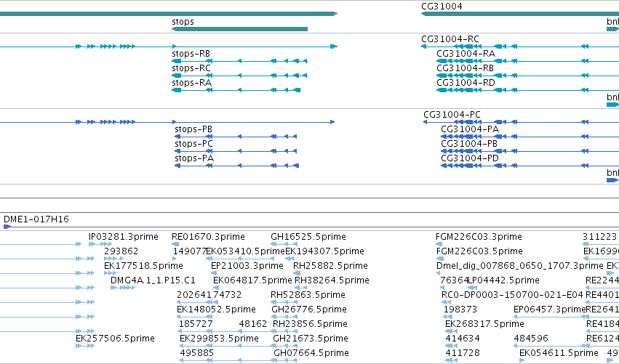Open the EK054611.5prime EST label

point(559,353)
